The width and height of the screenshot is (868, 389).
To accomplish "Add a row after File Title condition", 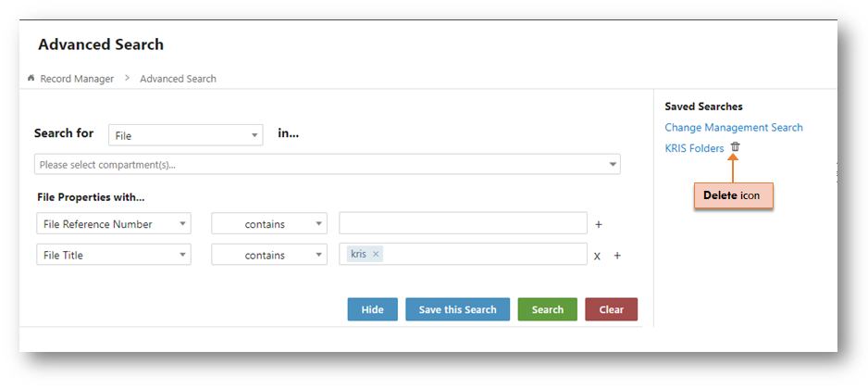I will (x=617, y=256).
